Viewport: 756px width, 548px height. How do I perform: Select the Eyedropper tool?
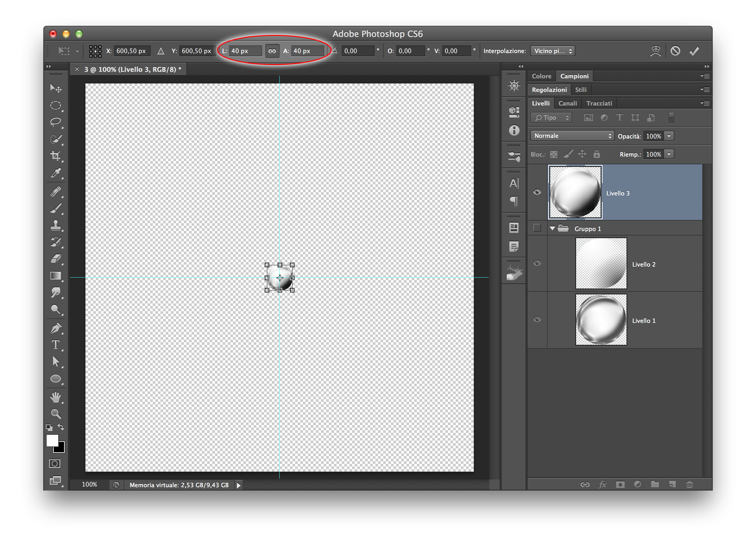click(x=55, y=173)
